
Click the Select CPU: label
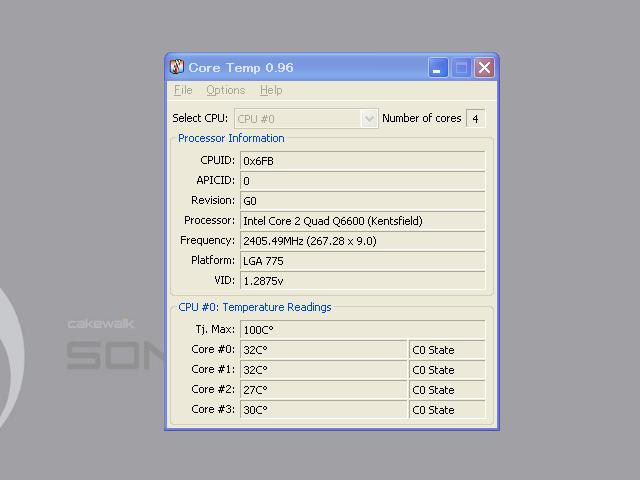(200, 118)
